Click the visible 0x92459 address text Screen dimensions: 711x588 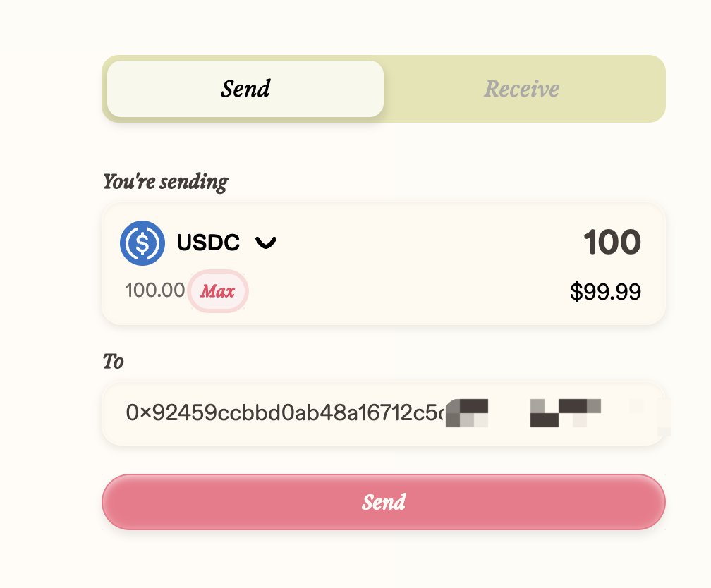[284, 412]
